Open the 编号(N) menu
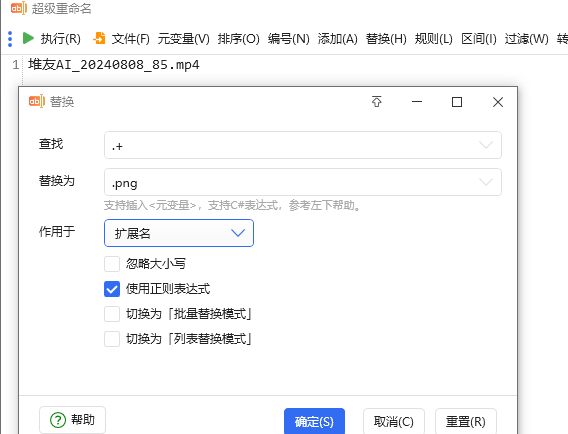Viewport: 568px width, 434px height. click(289, 38)
